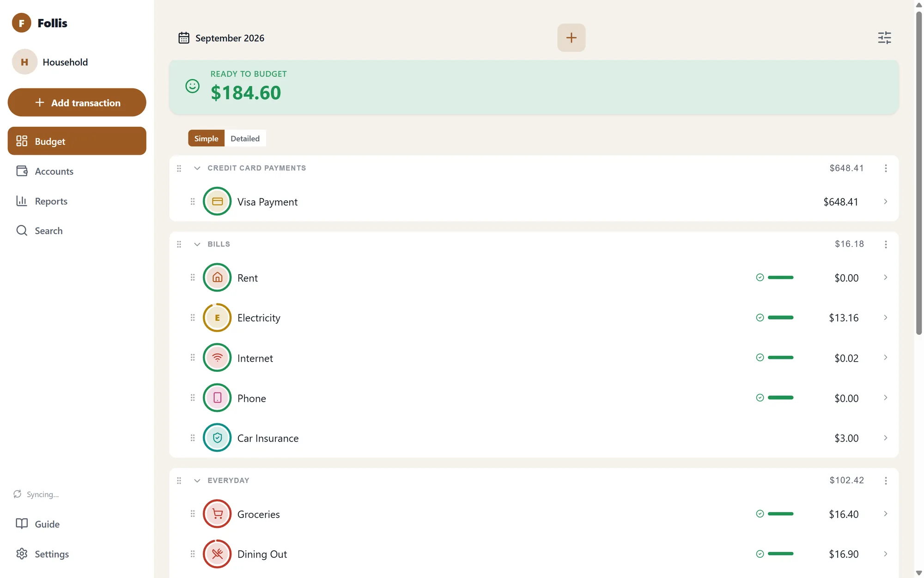Open the calendar month picker icon

184,38
